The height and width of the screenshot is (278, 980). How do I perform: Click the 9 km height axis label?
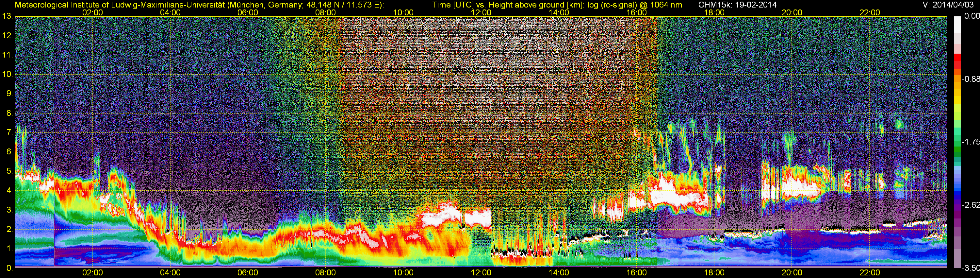tap(9, 94)
